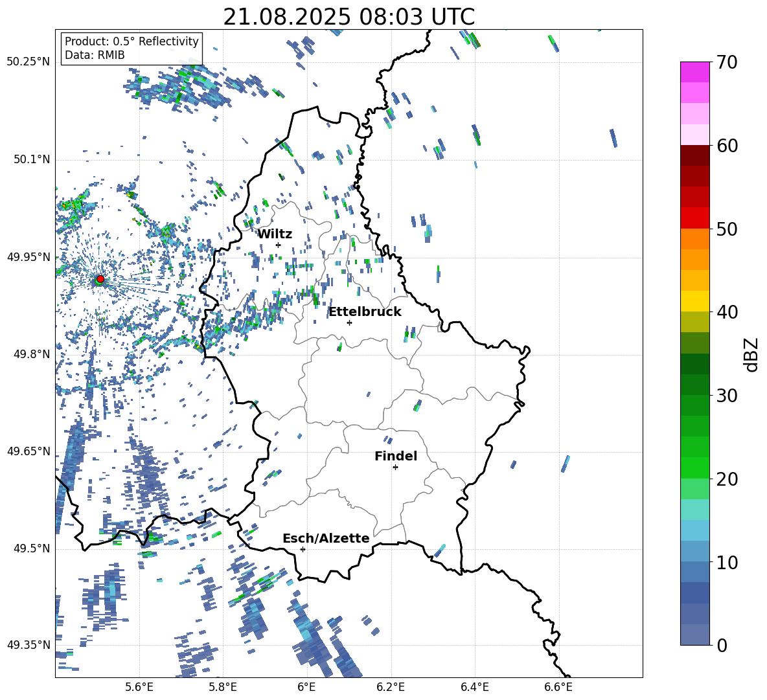Viewport: 767px width, 700px height.
Task: Click the colorbar tick label 20
Action: pyautogui.click(x=727, y=479)
